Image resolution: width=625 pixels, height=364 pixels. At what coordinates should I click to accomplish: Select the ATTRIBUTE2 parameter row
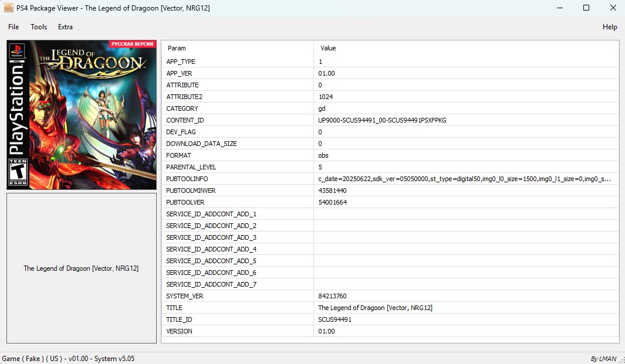(390, 97)
